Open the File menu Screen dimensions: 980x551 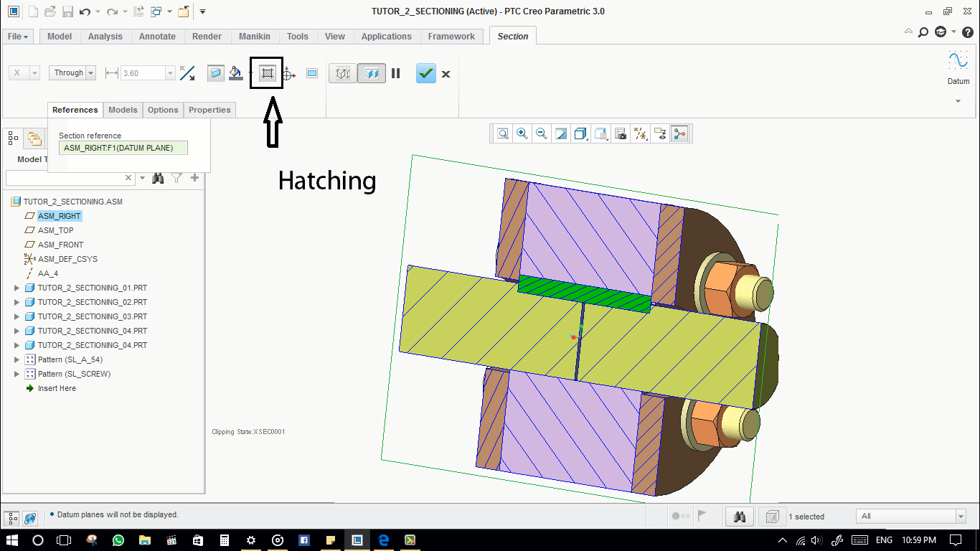coord(18,37)
